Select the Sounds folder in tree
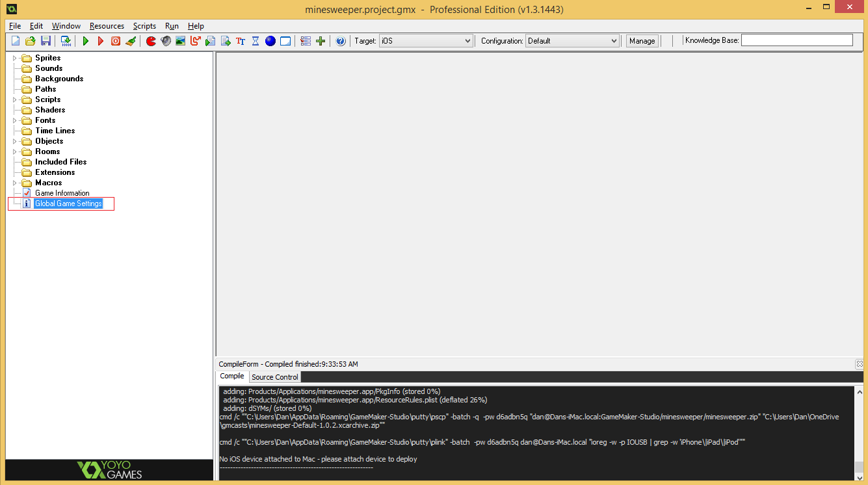868x485 pixels. pos(49,68)
